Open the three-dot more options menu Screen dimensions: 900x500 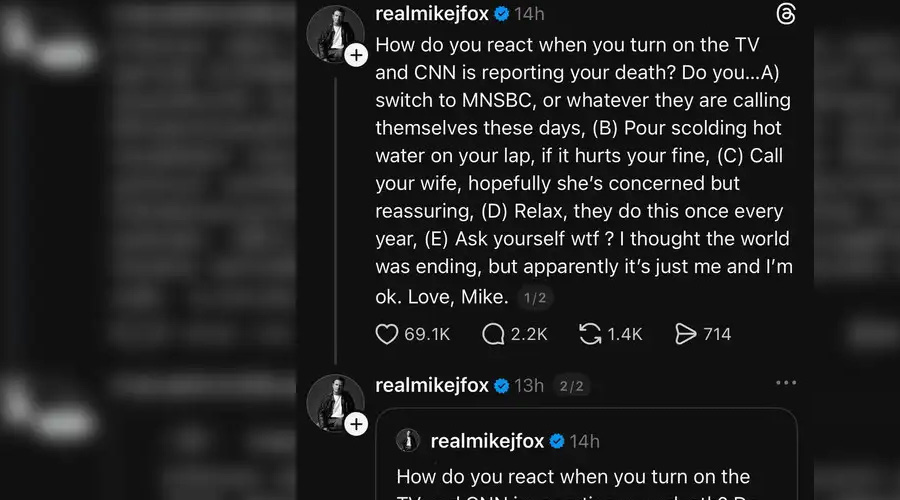tap(786, 383)
